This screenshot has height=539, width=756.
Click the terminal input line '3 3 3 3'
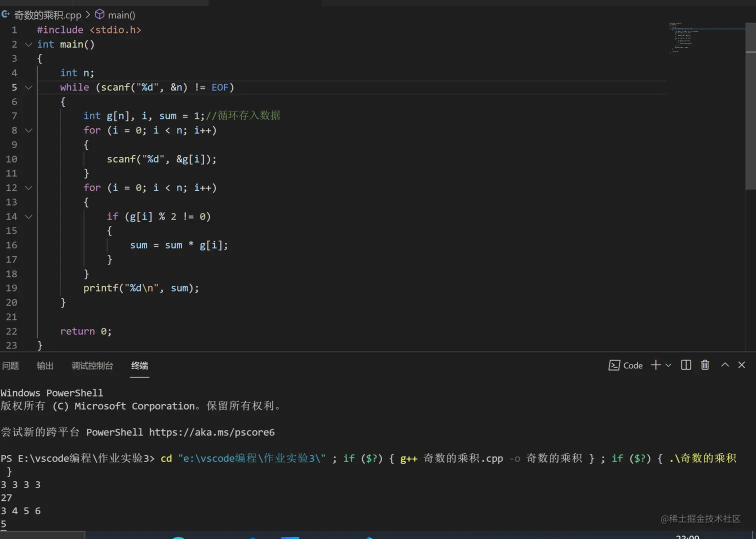[x=20, y=484]
